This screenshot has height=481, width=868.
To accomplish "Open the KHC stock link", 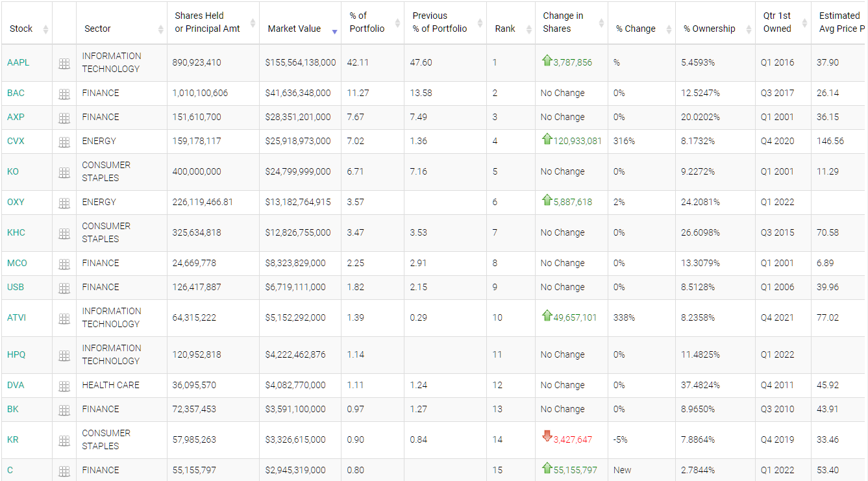I will pyautogui.click(x=16, y=232).
